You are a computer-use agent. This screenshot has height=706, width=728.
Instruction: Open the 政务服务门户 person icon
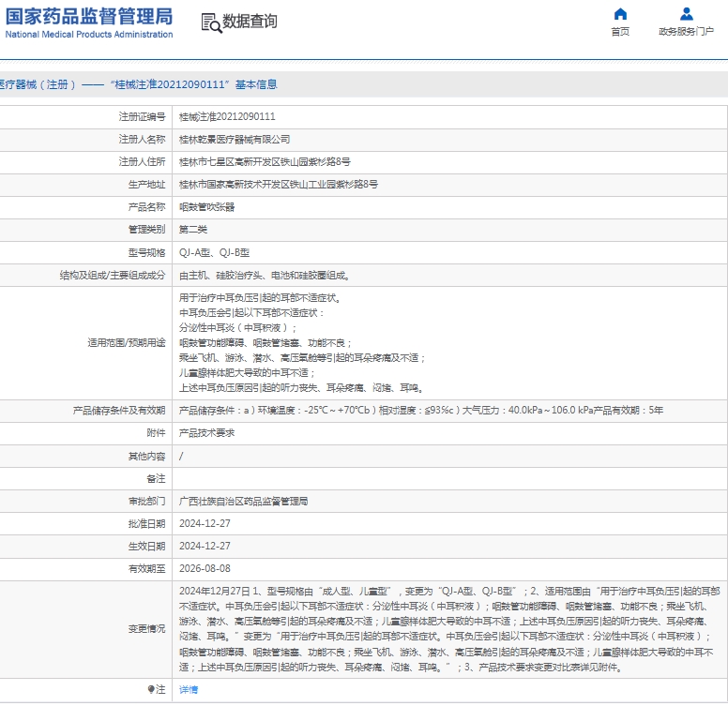coord(687,14)
